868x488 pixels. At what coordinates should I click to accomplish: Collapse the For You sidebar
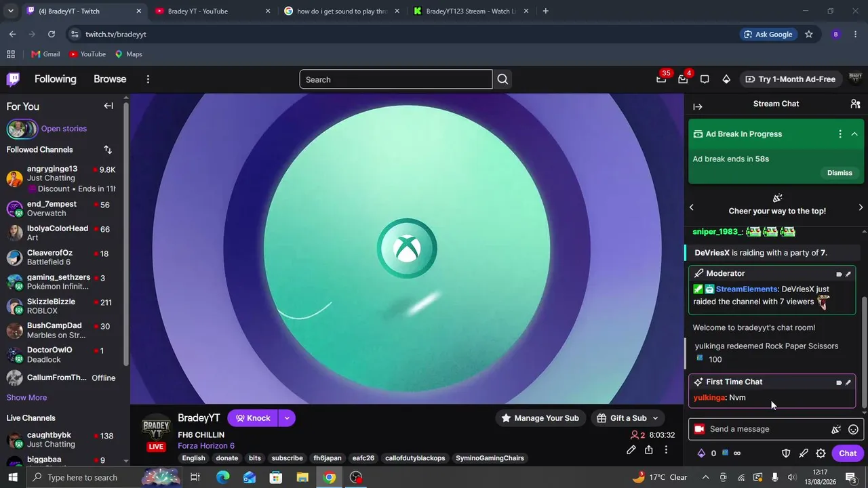pos(108,106)
